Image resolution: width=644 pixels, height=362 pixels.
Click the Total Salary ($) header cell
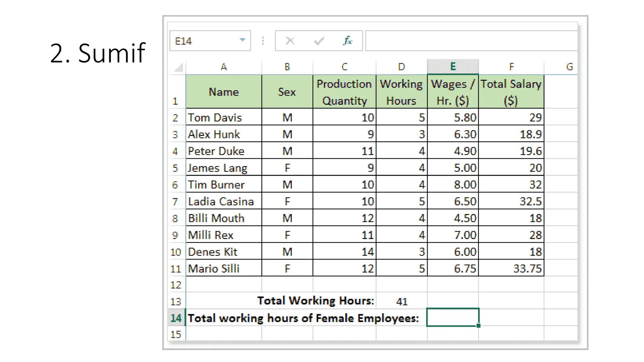coord(511,92)
